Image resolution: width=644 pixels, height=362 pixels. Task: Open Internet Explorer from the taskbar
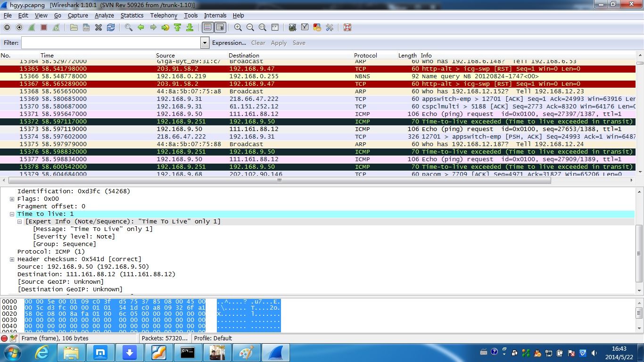pos(42,352)
